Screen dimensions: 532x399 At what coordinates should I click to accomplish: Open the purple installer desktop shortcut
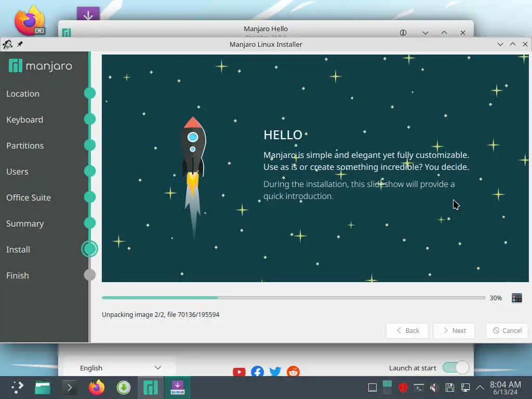88,14
